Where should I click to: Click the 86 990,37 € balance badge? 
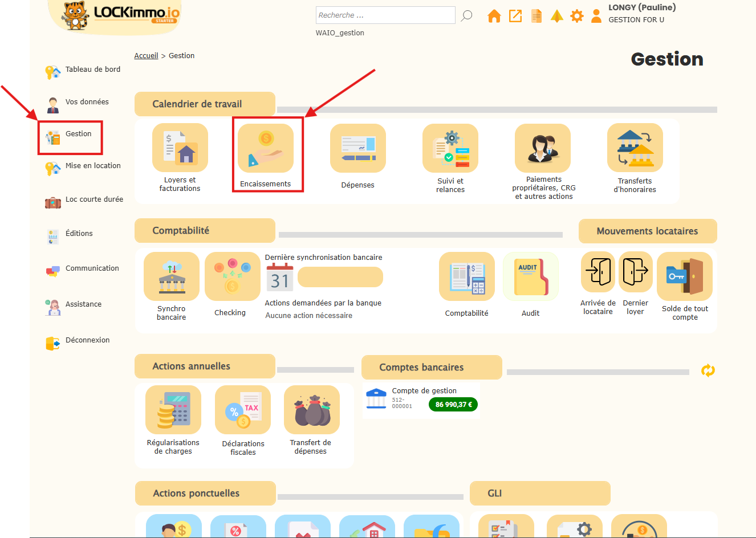[453, 405]
